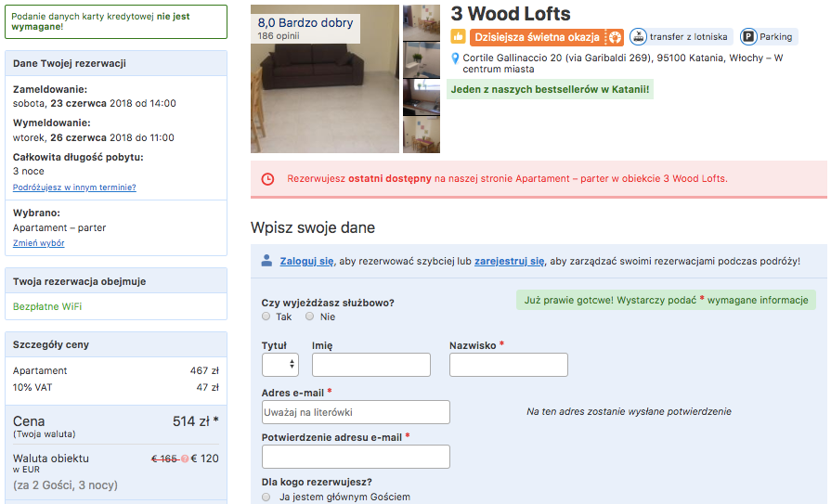This screenshot has height=504, width=831.
Task: Click the 'Apartament 467 zł' price row
Action: click(116, 370)
